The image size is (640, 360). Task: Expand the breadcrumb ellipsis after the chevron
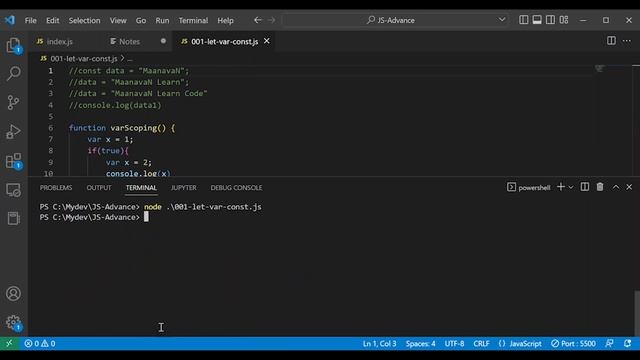click(x=130, y=59)
